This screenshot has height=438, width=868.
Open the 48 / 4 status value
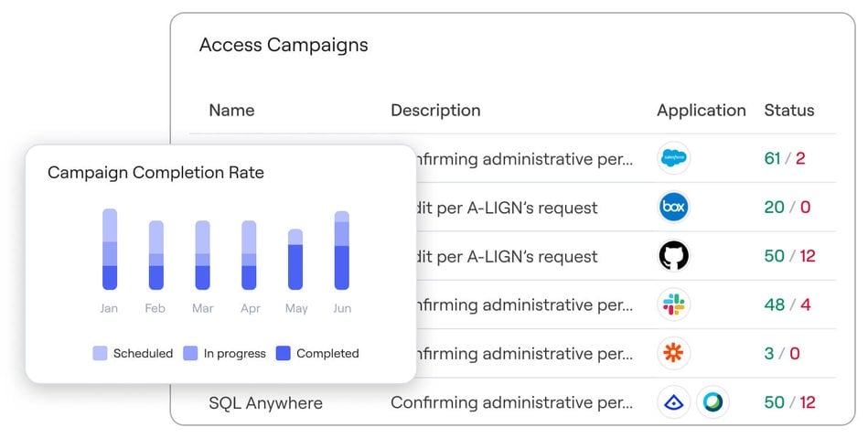787,304
